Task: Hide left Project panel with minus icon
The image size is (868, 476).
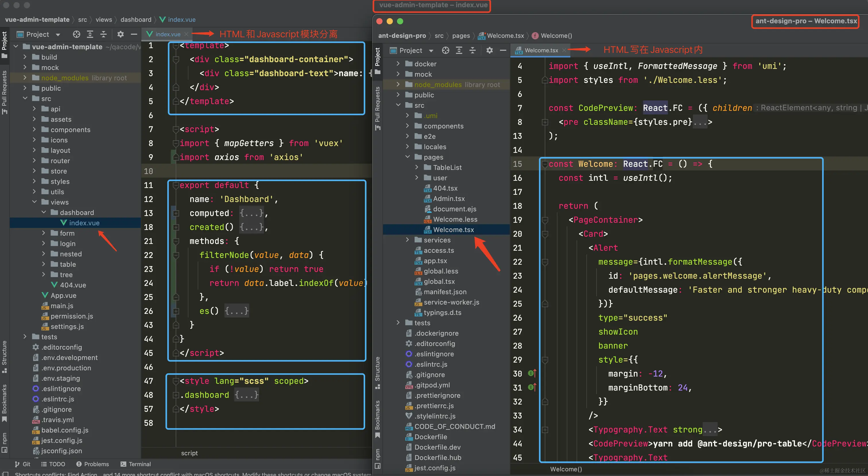Action: tap(134, 34)
